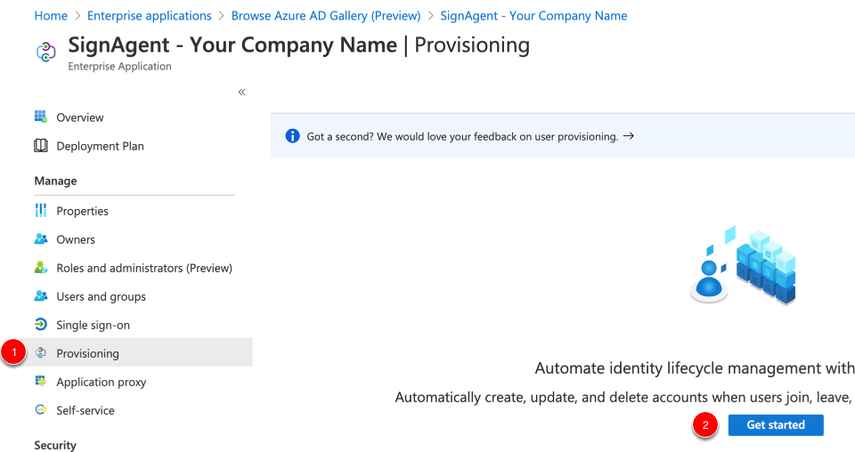Go to Home breadcrumb link
Screen dimensions: 855x452
point(51,16)
